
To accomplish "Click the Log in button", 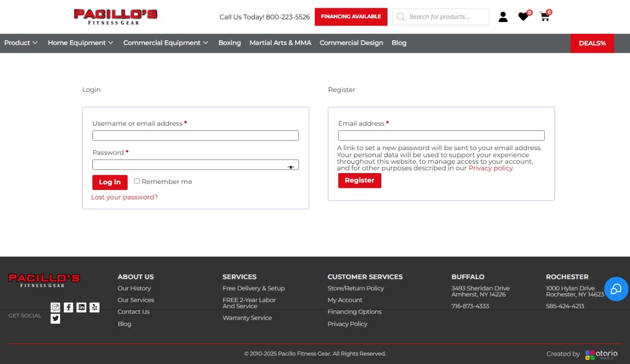I will (110, 182).
